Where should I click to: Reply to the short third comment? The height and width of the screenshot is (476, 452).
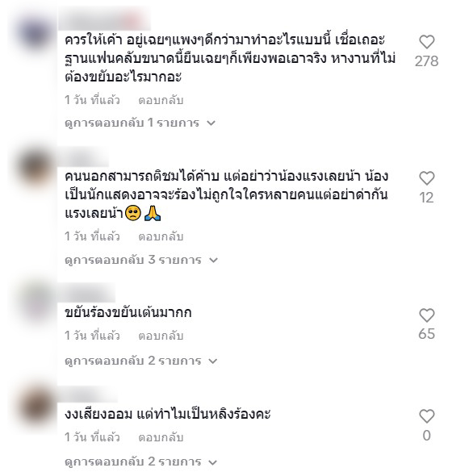(161, 336)
